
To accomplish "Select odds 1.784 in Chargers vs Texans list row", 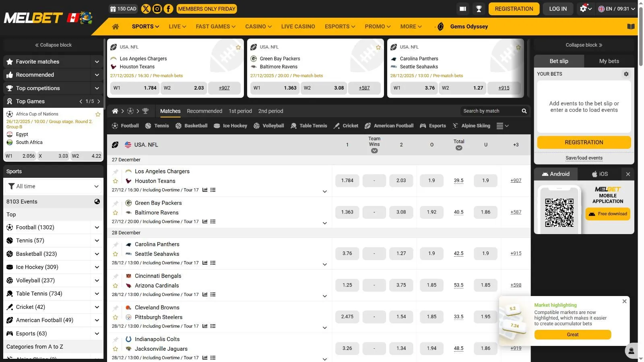I will (x=347, y=181).
